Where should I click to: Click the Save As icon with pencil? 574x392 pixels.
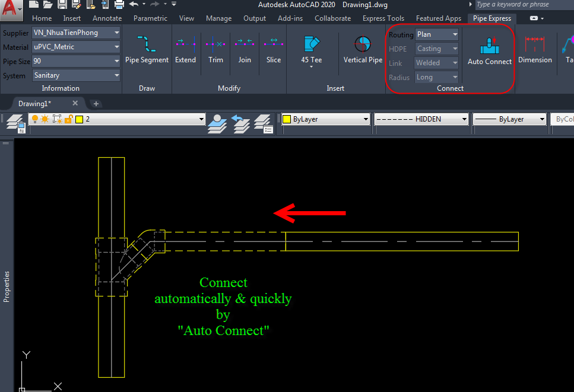[x=77, y=4]
